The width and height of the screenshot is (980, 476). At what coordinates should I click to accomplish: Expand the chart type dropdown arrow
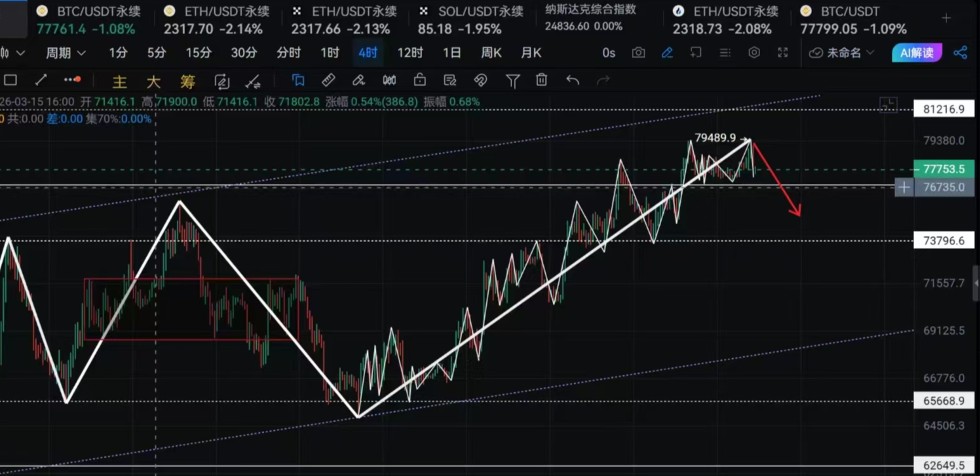coord(20,53)
